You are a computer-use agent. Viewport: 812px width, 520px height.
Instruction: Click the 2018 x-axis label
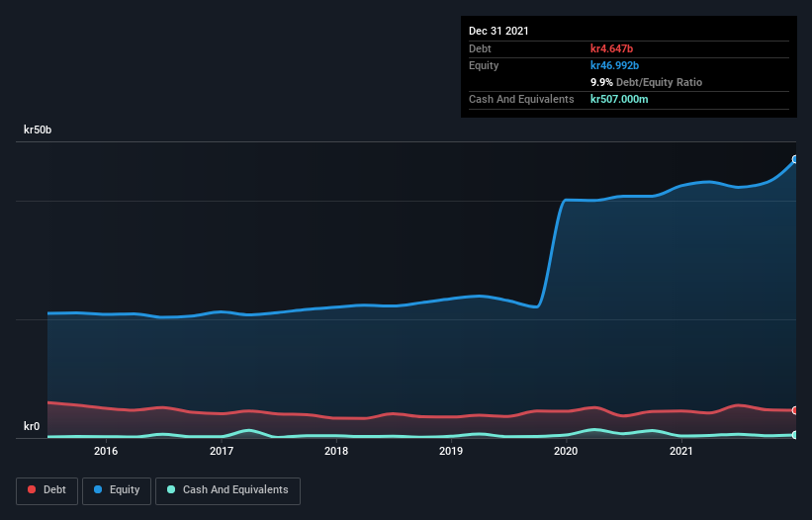point(336,451)
